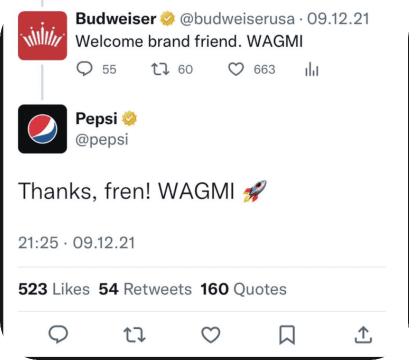This screenshot has width=409, height=360.
Task: Retweet Budweiser's tweet with 60 retweets
Action: pyautogui.click(x=160, y=69)
